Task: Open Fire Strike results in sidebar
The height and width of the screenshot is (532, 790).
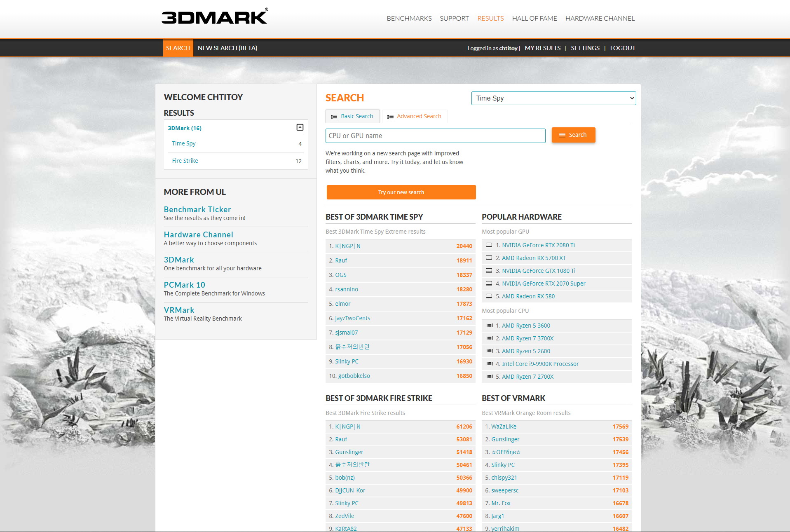Action: point(185,161)
